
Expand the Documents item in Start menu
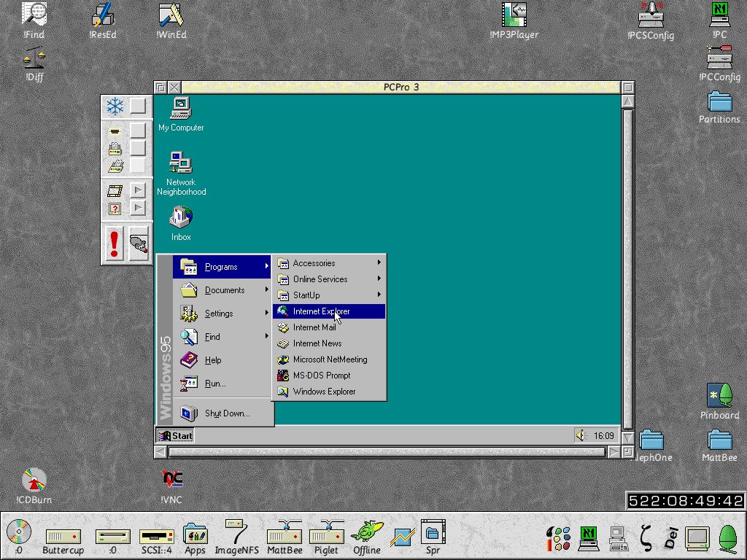click(222, 290)
